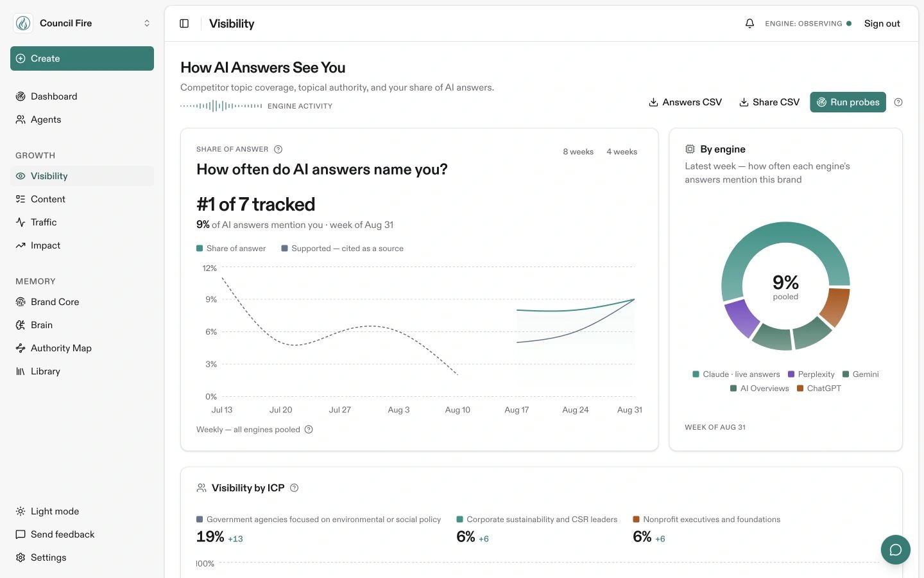Open notifications bell
Viewport: 924px width, 578px height.
pos(749,24)
